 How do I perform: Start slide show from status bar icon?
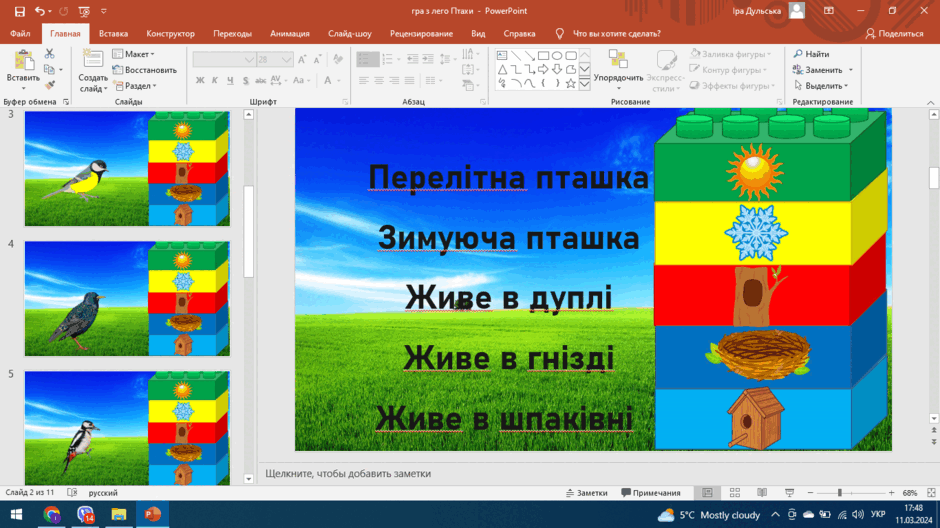pyautogui.click(x=790, y=493)
